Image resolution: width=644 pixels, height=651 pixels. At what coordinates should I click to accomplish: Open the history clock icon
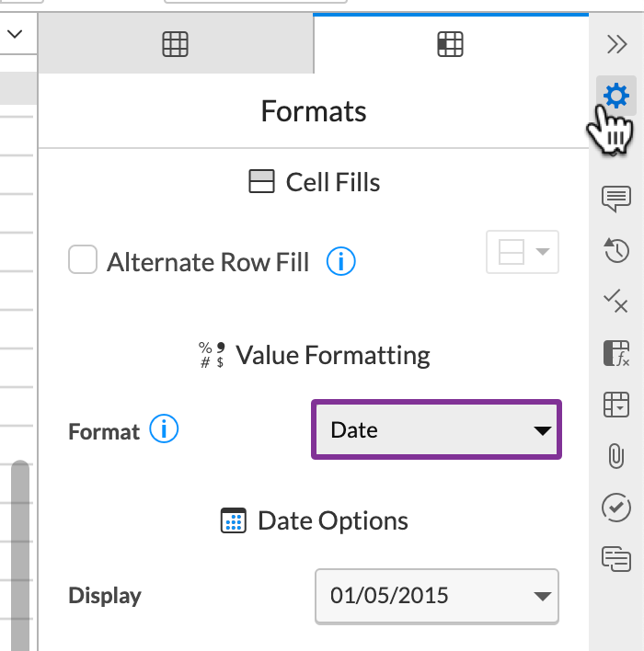[615, 249]
